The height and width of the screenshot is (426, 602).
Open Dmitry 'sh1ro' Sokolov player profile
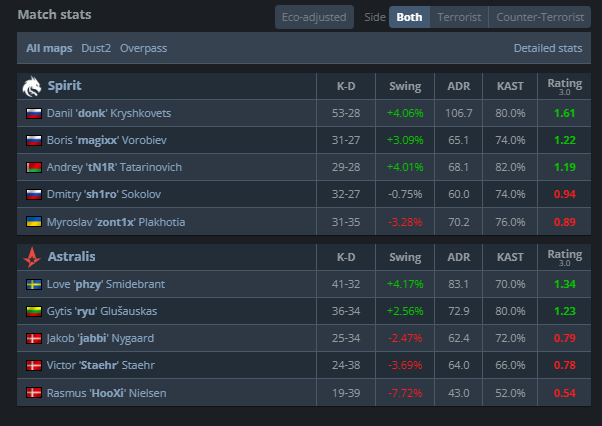click(x=104, y=194)
